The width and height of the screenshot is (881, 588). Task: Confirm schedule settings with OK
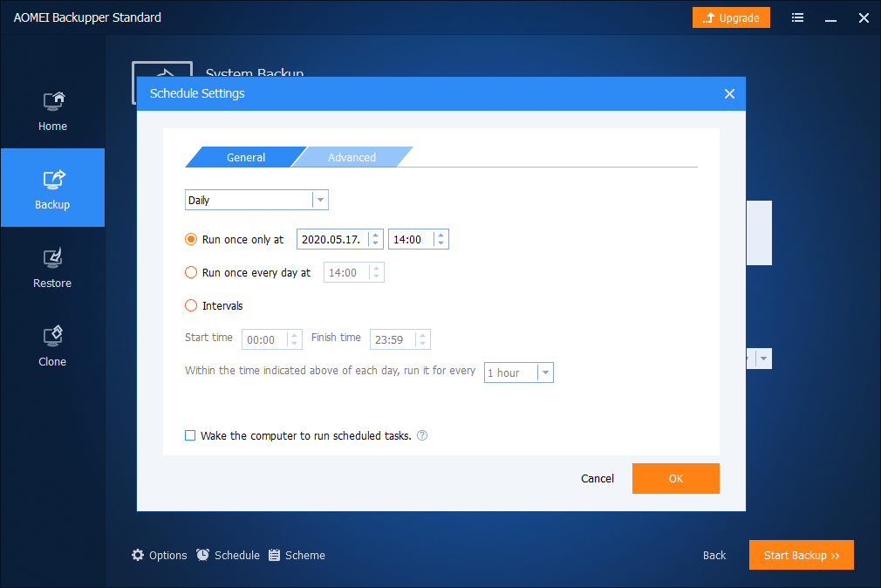click(x=675, y=478)
